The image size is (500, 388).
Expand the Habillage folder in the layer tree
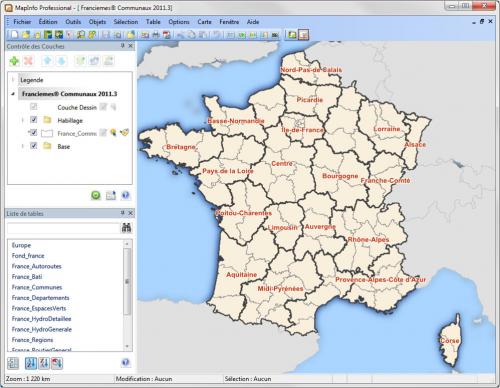[x=23, y=120]
